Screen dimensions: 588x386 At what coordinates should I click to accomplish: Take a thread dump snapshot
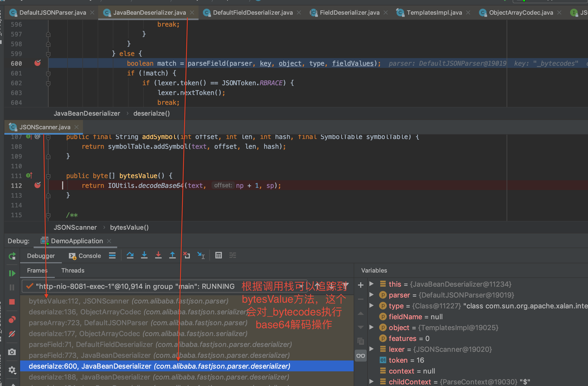(12, 352)
